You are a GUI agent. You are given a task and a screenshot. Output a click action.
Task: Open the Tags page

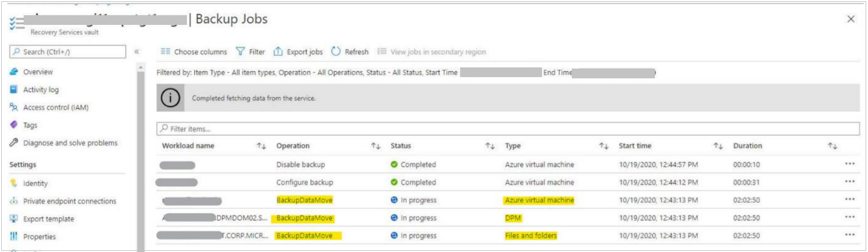tap(30, 125)
